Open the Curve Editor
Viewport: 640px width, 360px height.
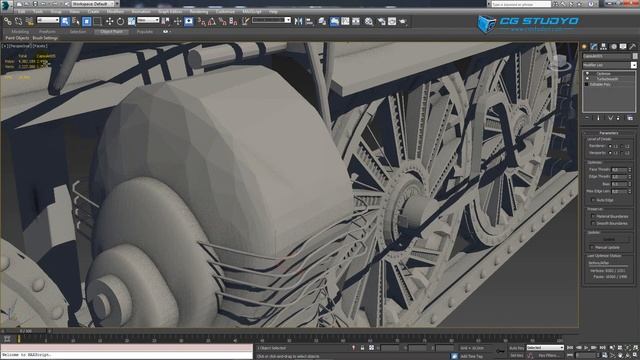coord(345,21)
